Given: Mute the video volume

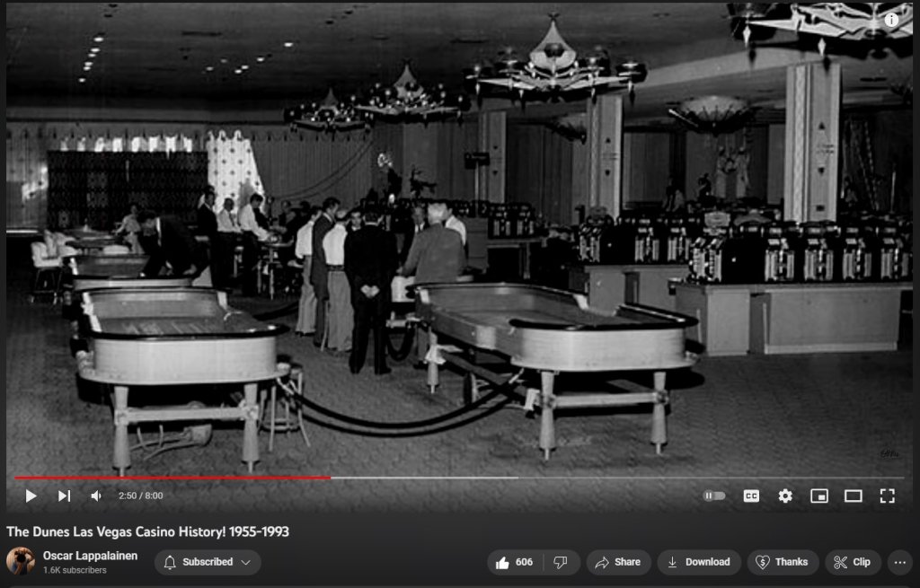Looking at the screenshot, I should click(96, 496).
